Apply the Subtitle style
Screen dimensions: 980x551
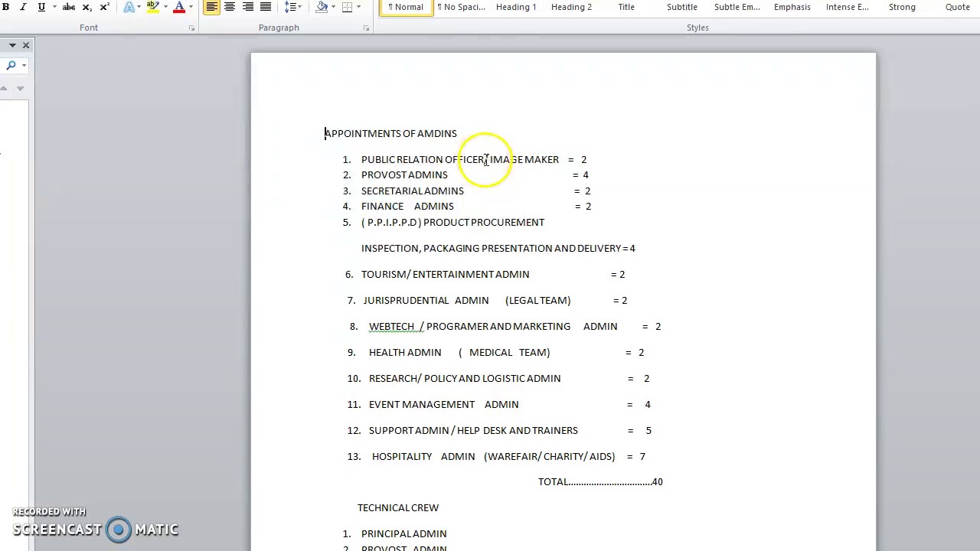coord(681,7)
